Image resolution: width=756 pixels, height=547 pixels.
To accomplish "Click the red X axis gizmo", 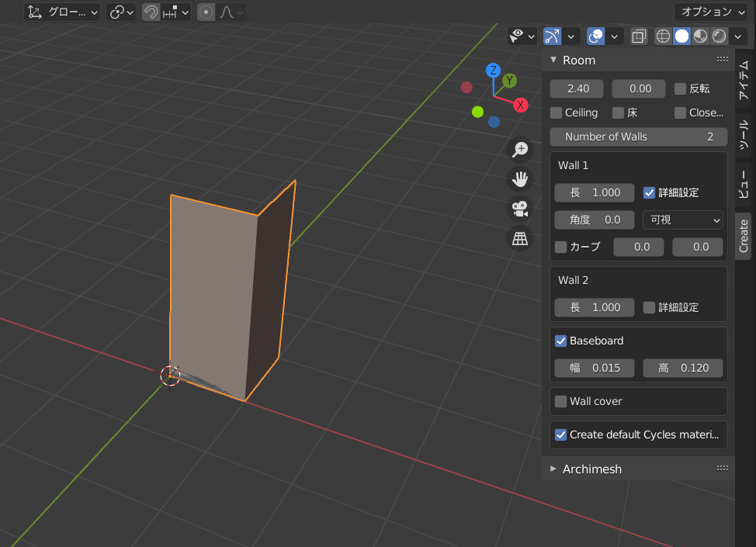I will (x=520, y=105).
